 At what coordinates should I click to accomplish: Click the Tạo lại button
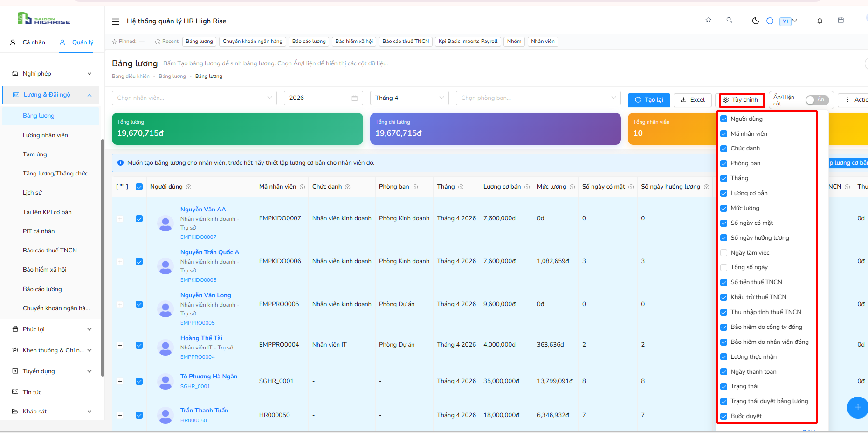coord(649,100)
